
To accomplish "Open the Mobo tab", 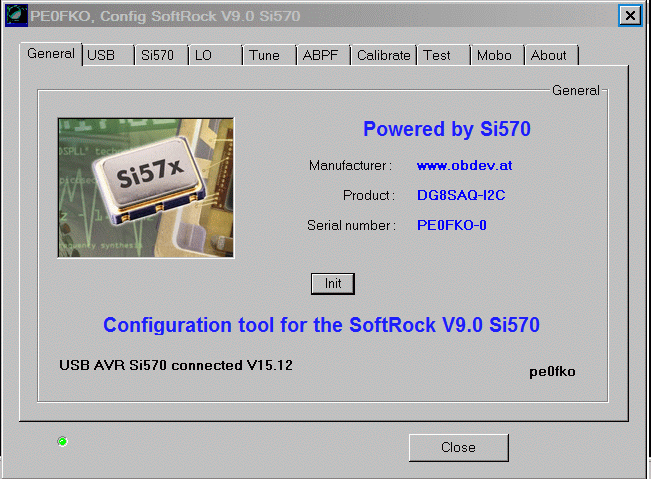I will coord(493,56).
